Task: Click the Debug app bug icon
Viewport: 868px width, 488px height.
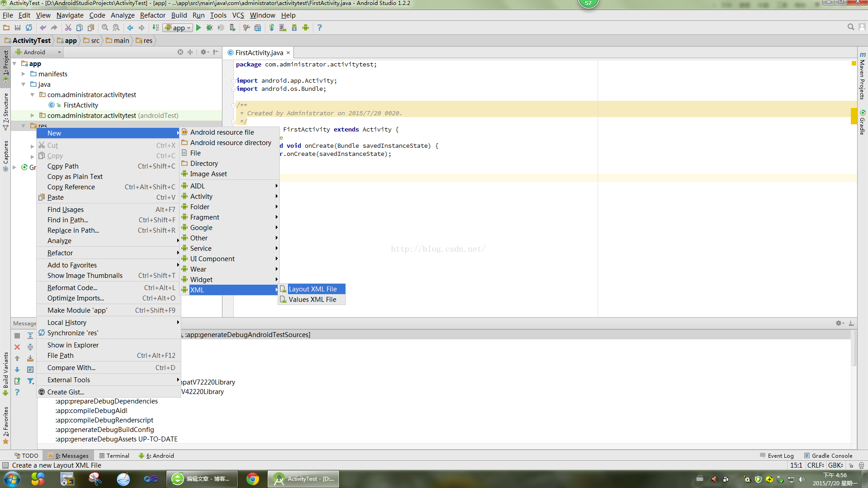Action: [x=209, y=28]
